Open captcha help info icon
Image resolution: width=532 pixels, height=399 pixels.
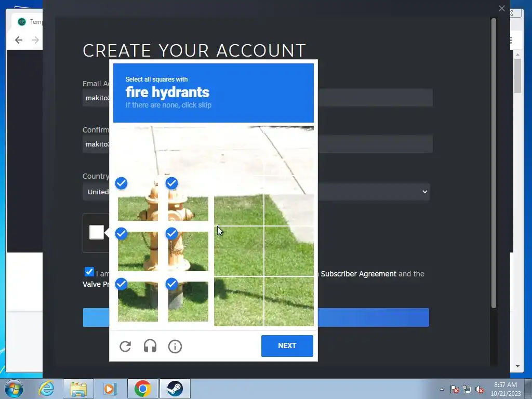[175, 346]
